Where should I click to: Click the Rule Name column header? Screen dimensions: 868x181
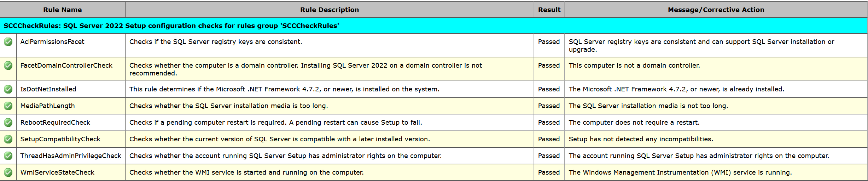63,10
